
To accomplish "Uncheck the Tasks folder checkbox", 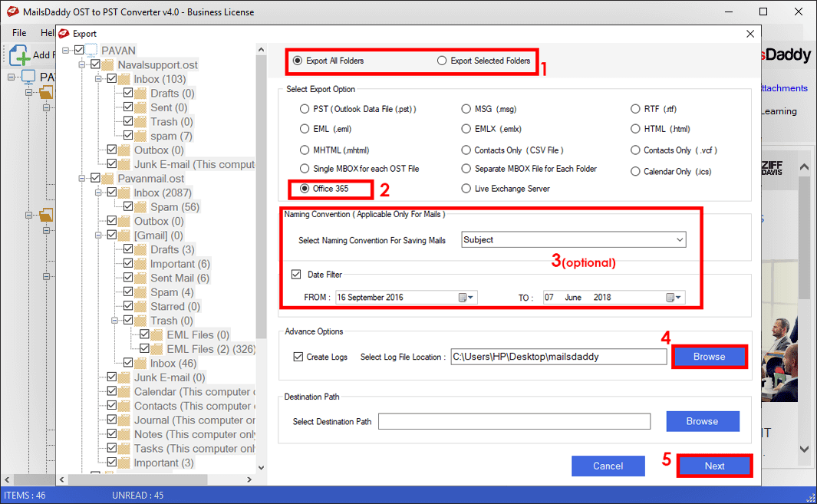I will pos(112,448).
